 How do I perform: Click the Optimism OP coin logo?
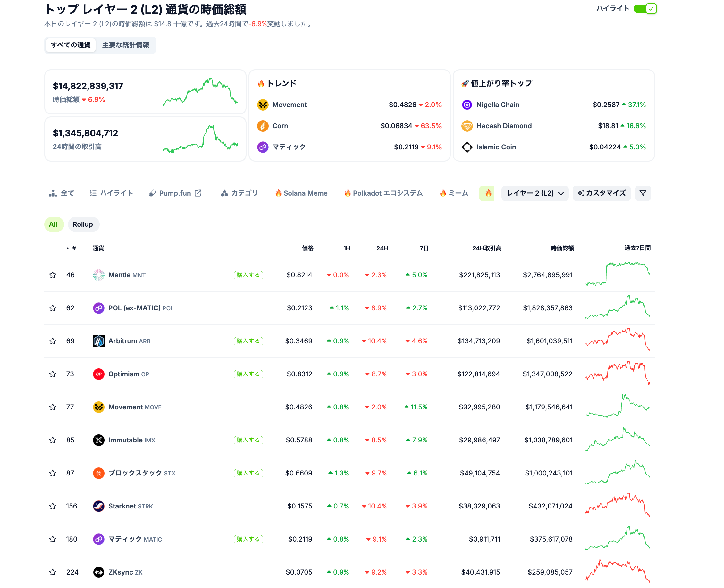coord(98,374)
